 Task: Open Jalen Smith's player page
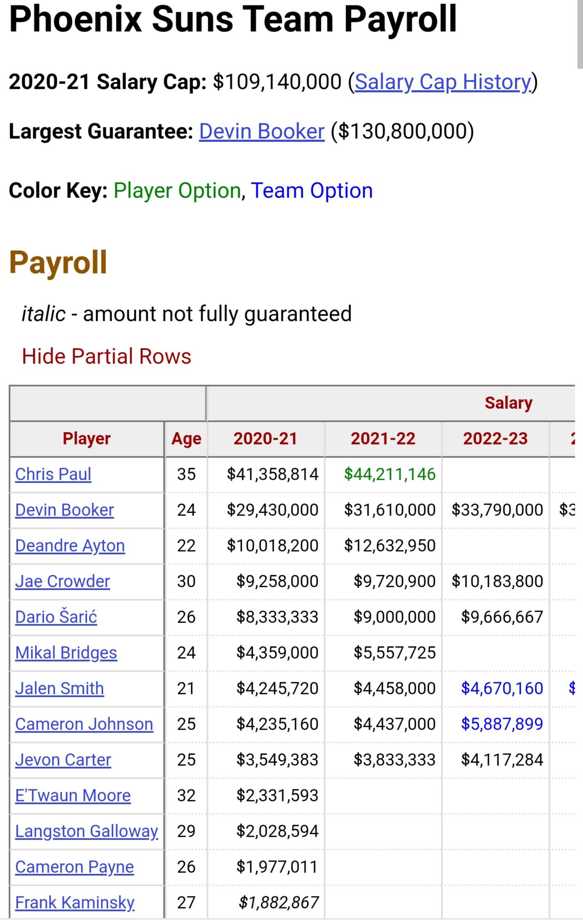click(60, 688)
